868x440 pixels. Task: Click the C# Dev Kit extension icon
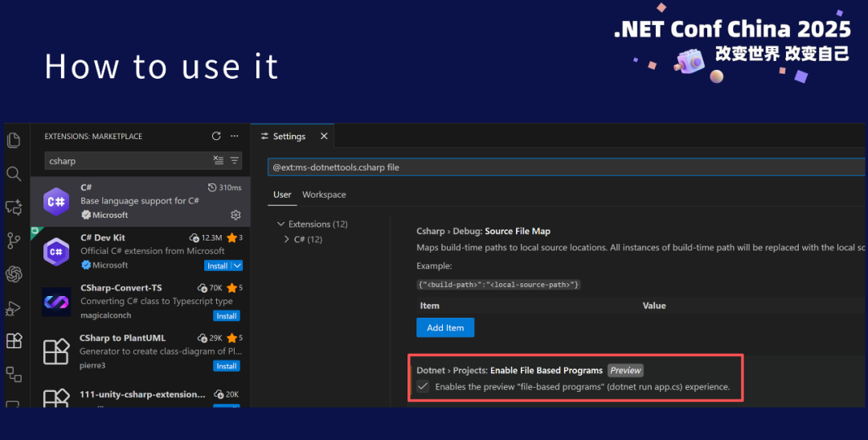56,252
